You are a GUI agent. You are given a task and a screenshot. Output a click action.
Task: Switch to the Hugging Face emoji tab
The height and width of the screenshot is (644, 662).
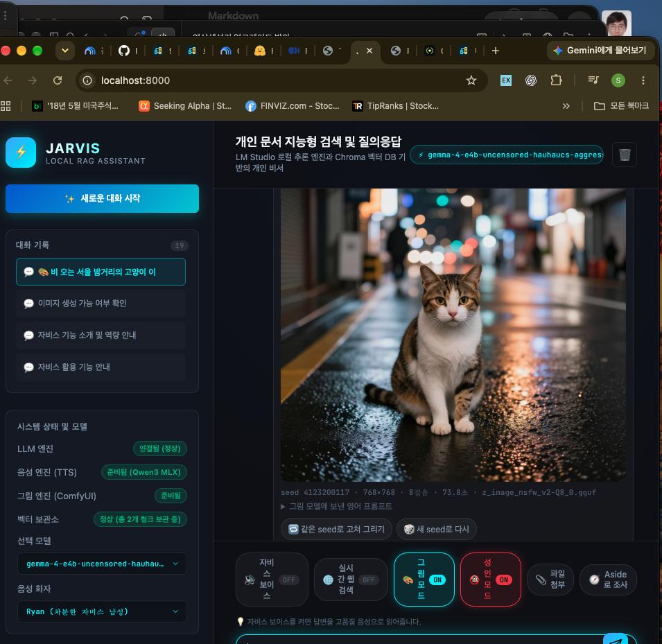[x=260, y=51]
